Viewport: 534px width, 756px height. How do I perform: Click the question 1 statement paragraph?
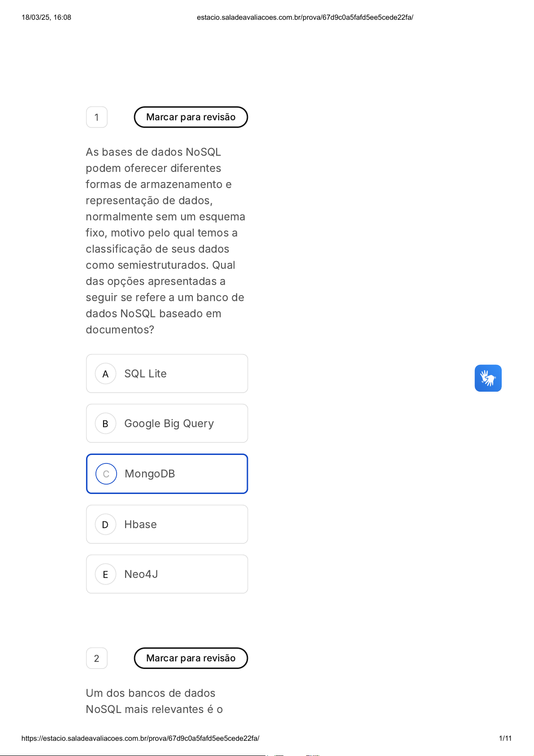[165, 241]
